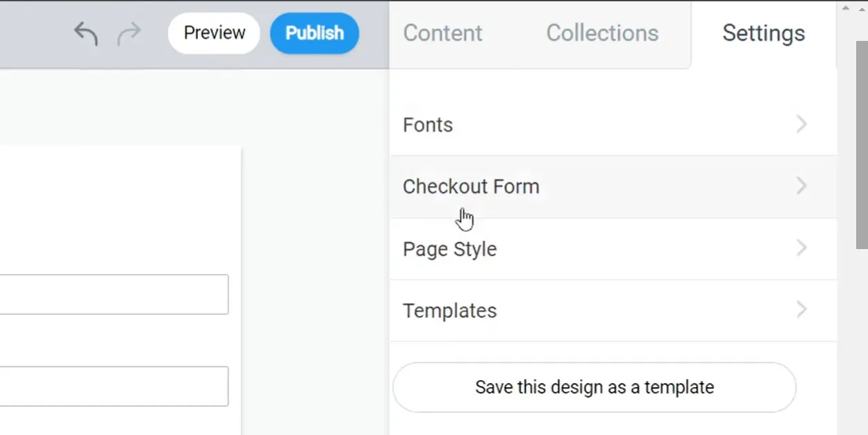Click the lower form input field on canvas

tap(114, 386)
